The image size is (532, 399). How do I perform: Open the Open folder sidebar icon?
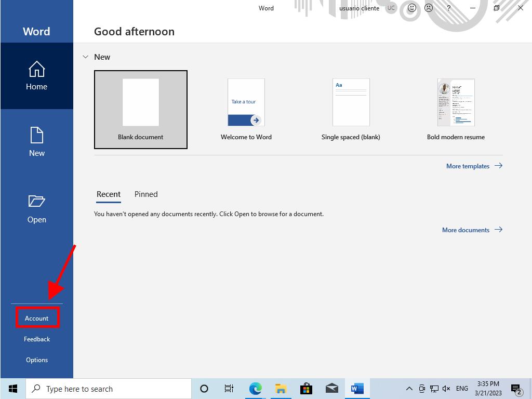tap(36, 208)
